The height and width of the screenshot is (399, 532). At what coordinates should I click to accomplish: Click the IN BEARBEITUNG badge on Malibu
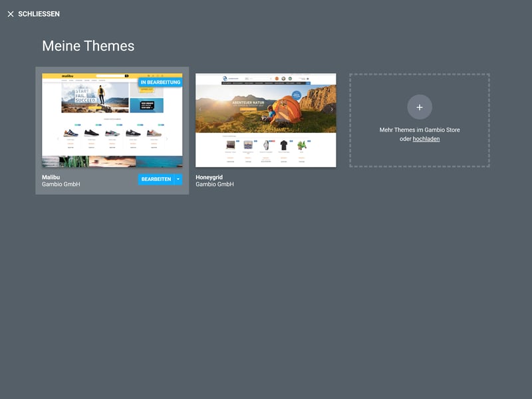[x=160, y=82]
